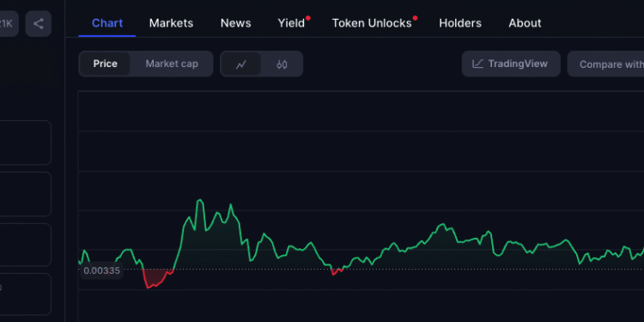Open the TradingView chart button
The height and width of the screenshot is (322, 644).
(511, 64)
